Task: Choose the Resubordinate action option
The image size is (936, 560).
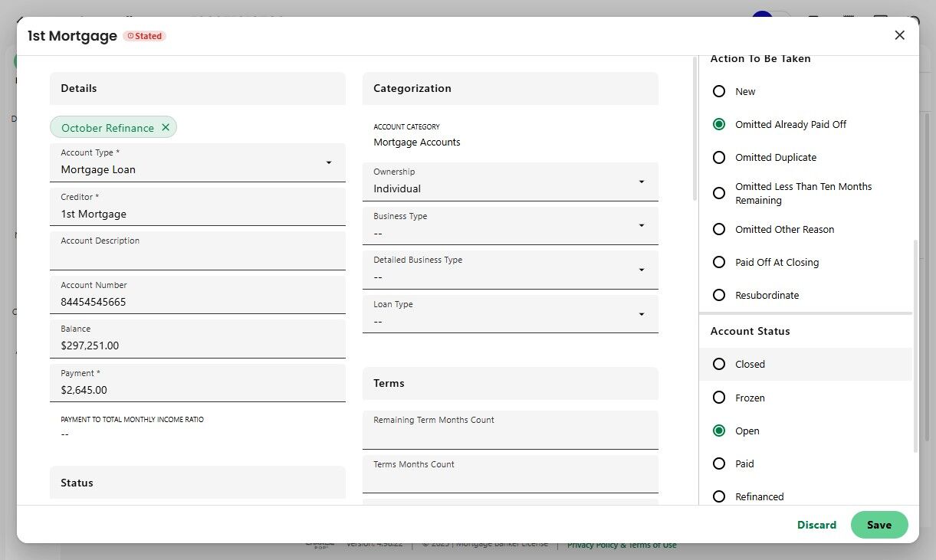Action: point(719,295)
